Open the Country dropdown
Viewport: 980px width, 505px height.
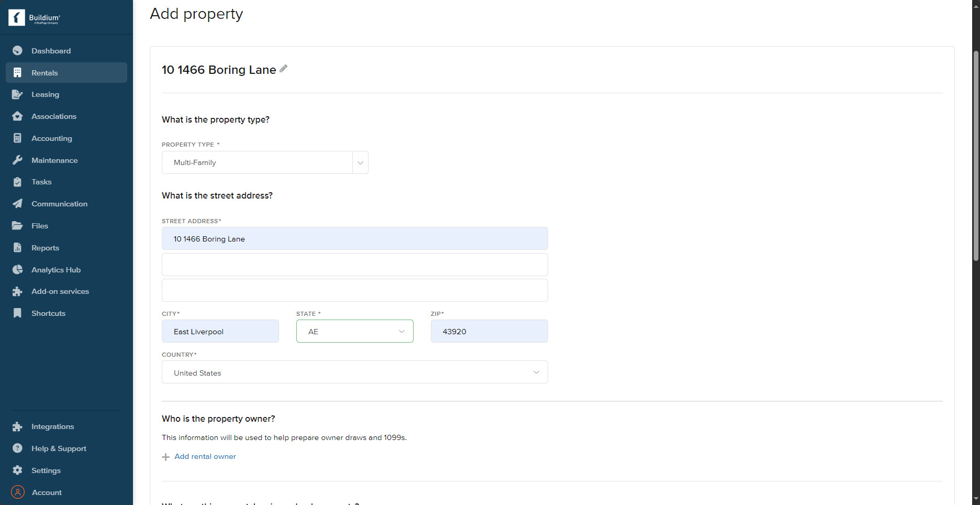pos(354,372)
